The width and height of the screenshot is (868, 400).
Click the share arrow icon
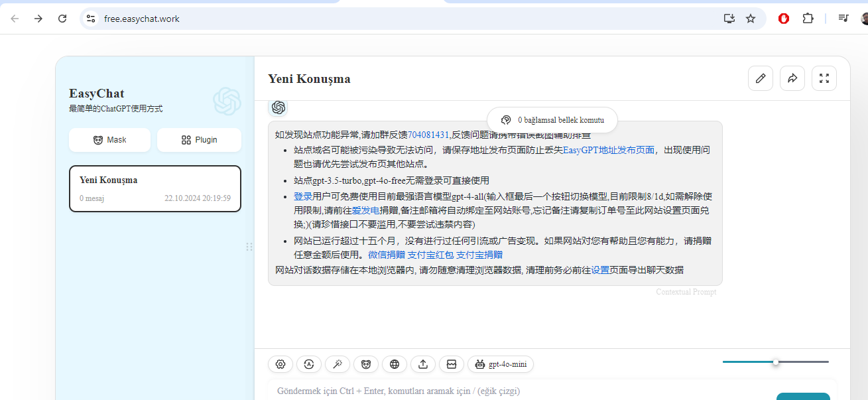tap(792, 78)
